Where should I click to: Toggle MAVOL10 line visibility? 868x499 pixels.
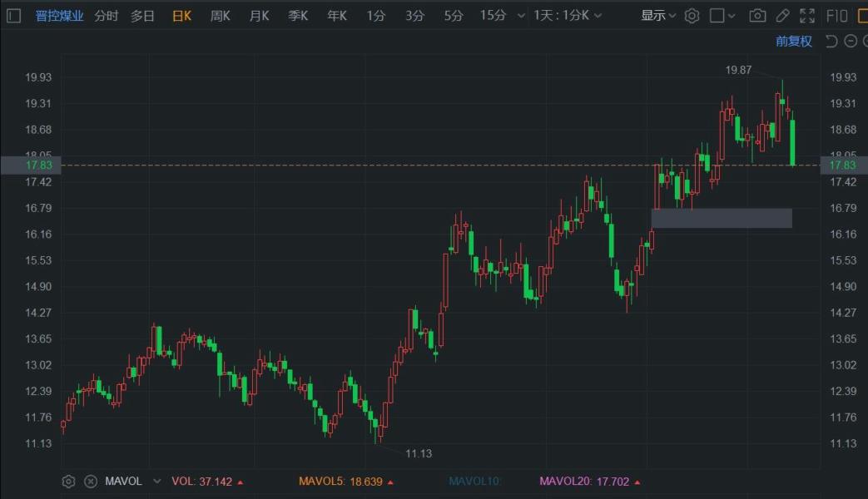point(474,482)
